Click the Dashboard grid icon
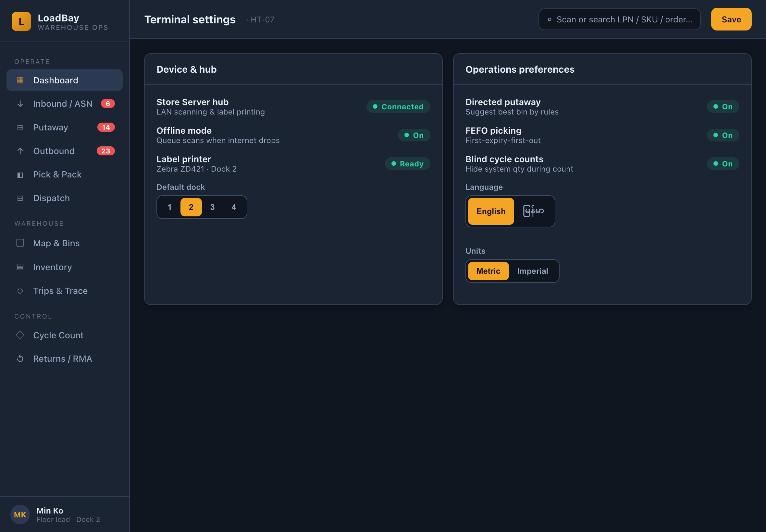Screen dimensions: 766x532 click(x=20, y=80)
